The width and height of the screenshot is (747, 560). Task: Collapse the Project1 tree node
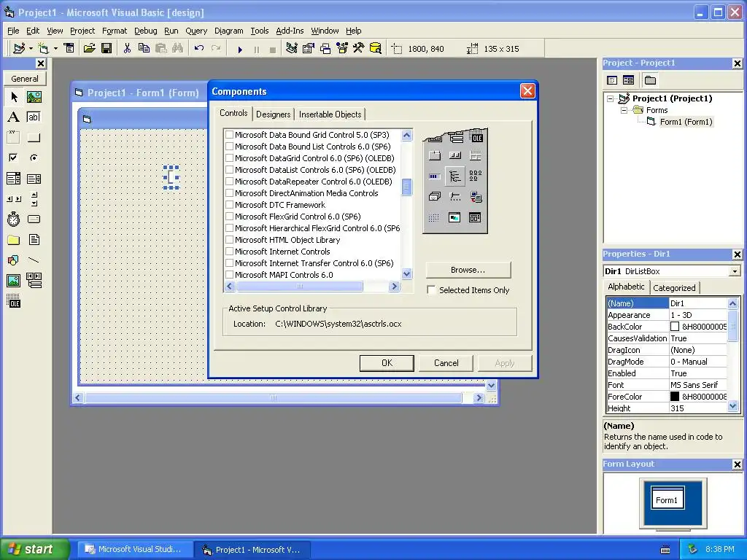tap(611, 98)
